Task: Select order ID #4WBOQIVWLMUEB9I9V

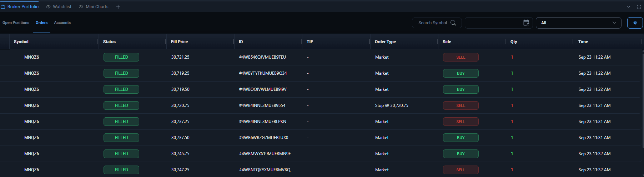Action: (x=263, y=89)
